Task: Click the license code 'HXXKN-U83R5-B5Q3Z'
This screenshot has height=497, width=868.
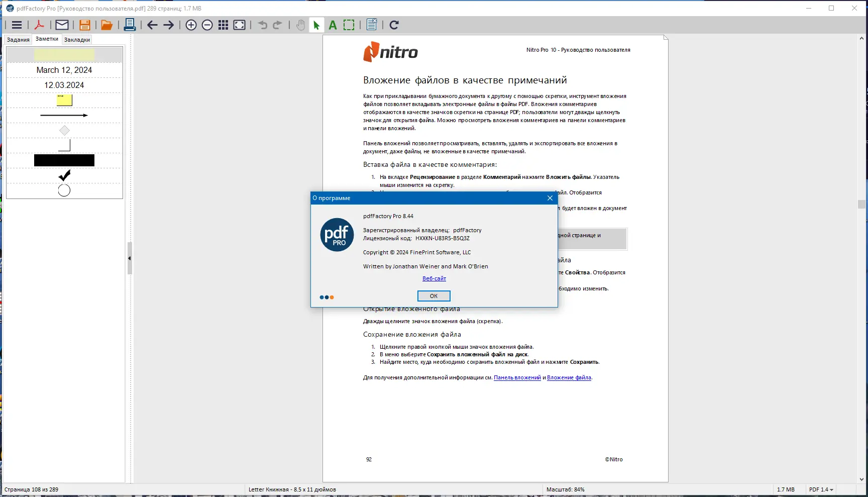Action: point(443,238)
